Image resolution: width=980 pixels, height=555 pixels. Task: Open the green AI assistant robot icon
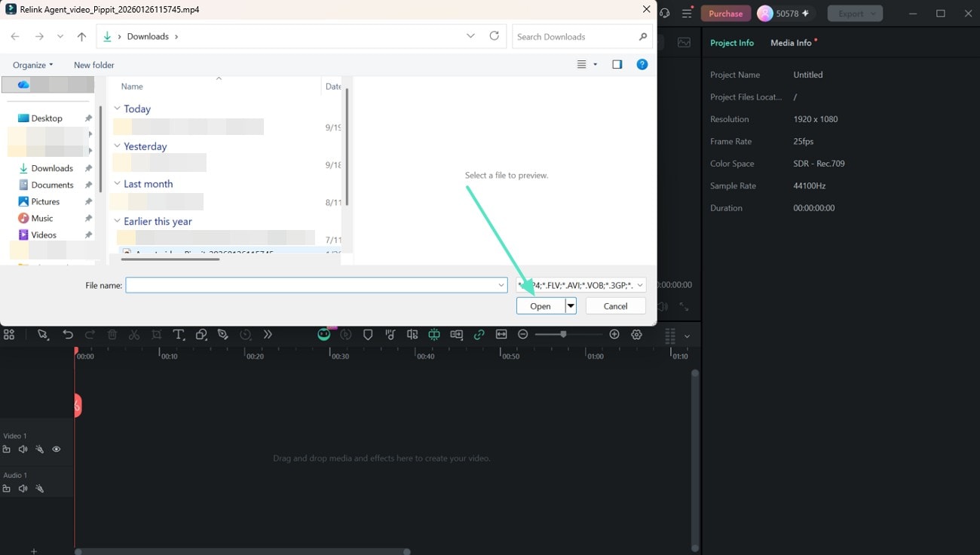(324, 335)
